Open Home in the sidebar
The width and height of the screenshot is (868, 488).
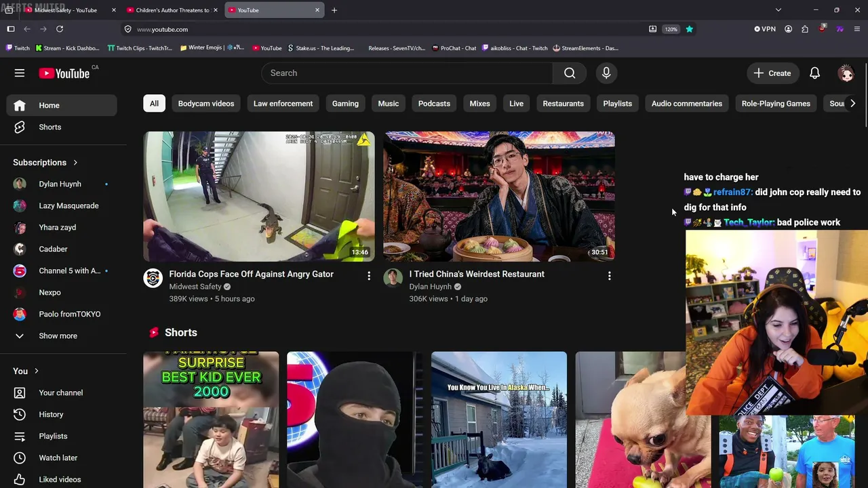[x=62, y=106]
